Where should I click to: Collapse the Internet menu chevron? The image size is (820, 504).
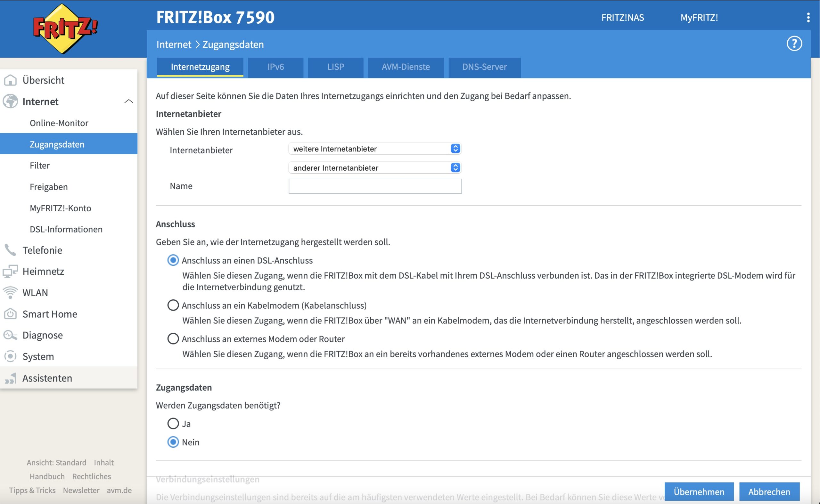pos(129,101)
